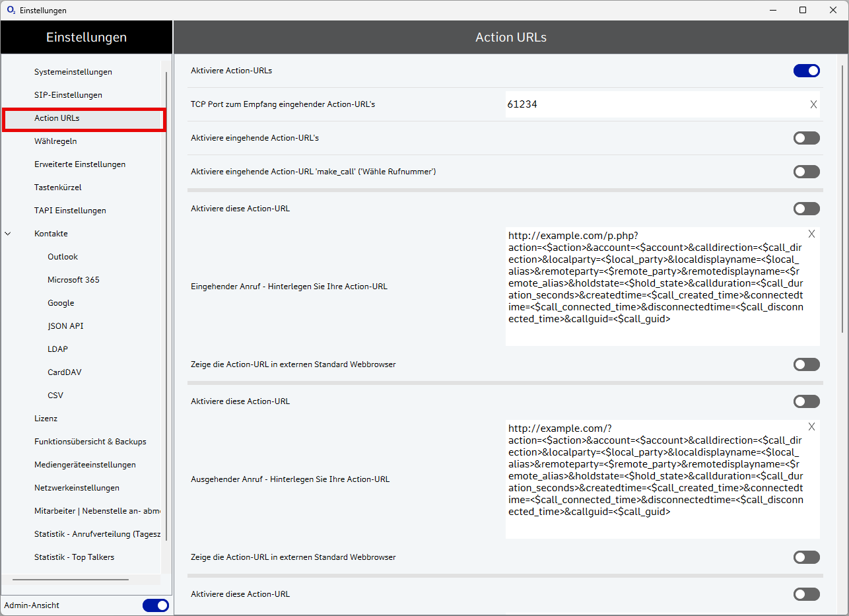This screenshot has width=849, height=616.
Task: Select Microsoft 365 under Kontakte
Action: tap(73, 280)
